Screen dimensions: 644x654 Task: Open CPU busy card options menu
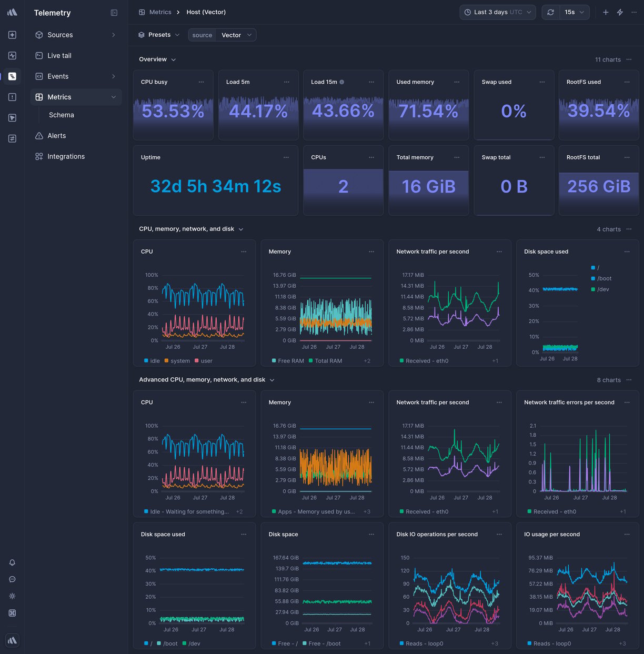[202, 82]
